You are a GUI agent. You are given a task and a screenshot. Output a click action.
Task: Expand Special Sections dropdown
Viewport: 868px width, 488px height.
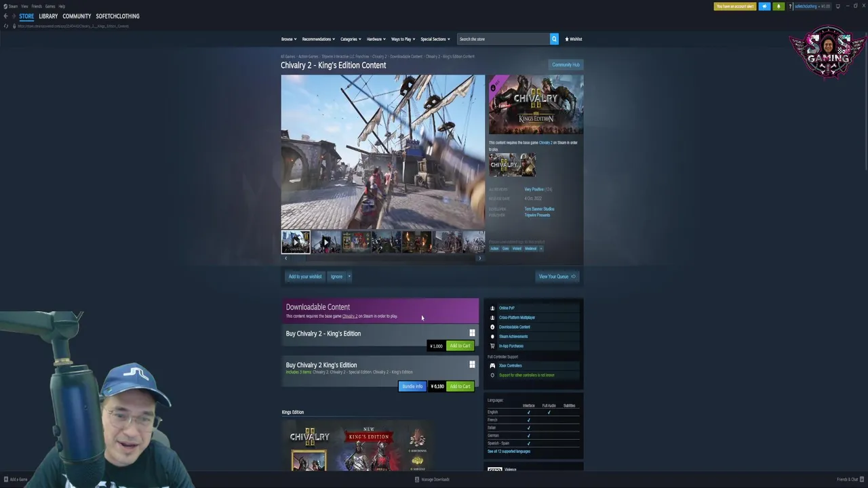pyautogui.click(x=435, y=39)
